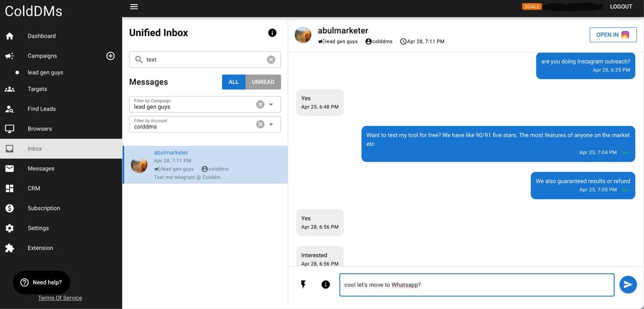The image size is (644, 309).
Task: Click the Dashboard home icon
Action: [x=10, y=36]
